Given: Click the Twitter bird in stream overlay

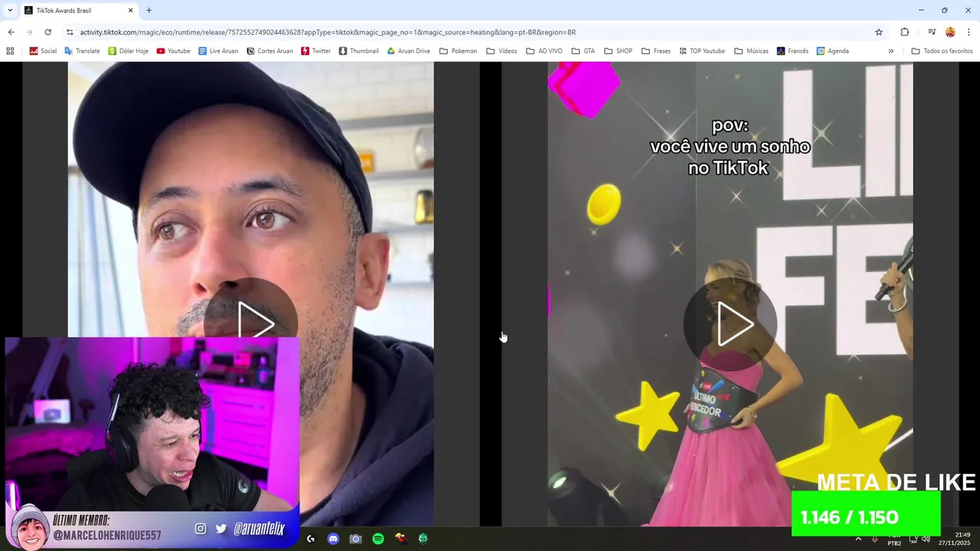Looking at the screenshot, I should pyautogui.click(x=221, y=528).
